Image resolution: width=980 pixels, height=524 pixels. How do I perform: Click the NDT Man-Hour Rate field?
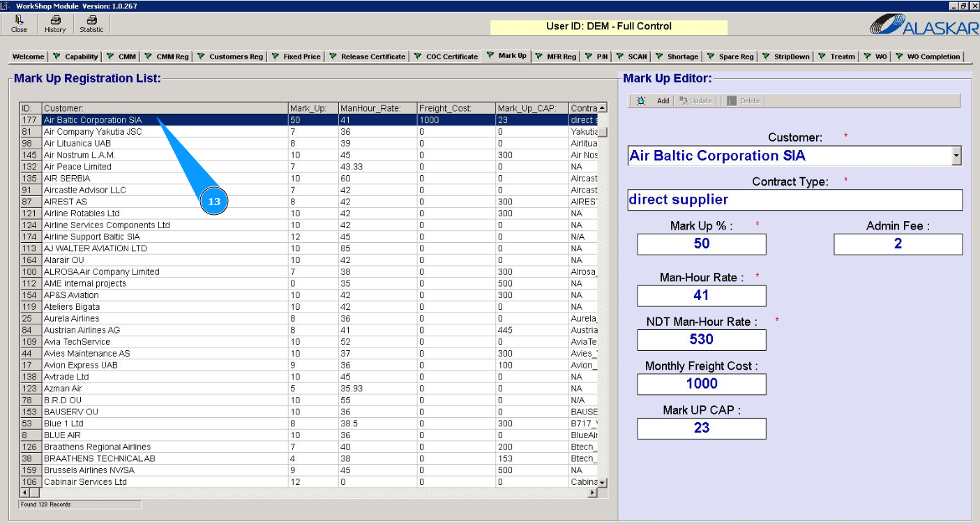coord(701,340)
